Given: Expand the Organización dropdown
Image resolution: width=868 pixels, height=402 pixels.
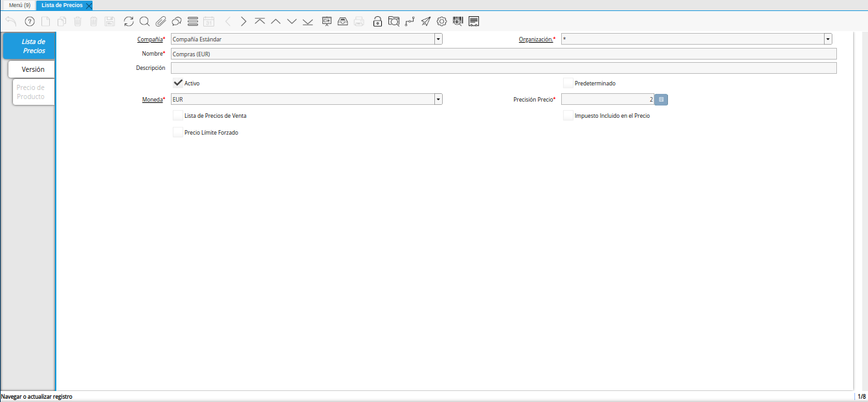Looking at the screenshot, I should pyautogui.click(x=828, y=39).
